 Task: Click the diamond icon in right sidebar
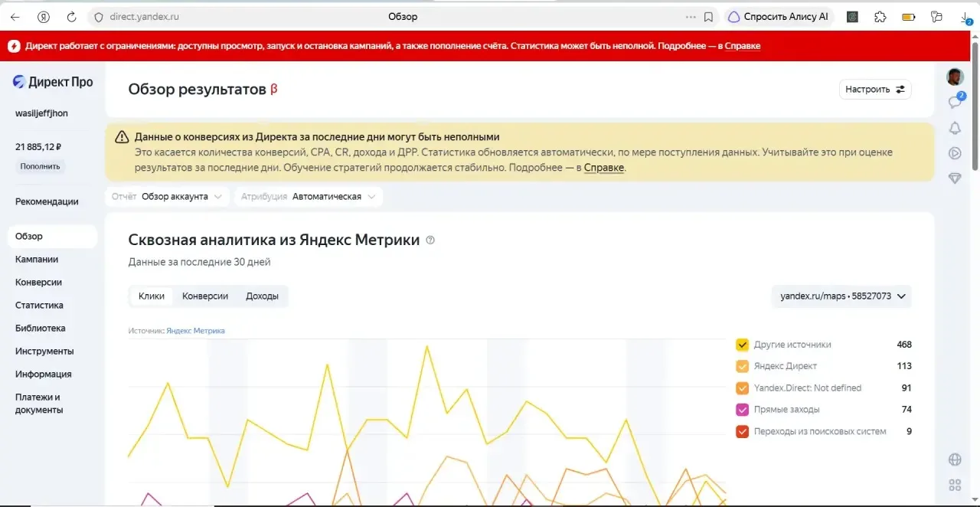[x=955, y=178]
